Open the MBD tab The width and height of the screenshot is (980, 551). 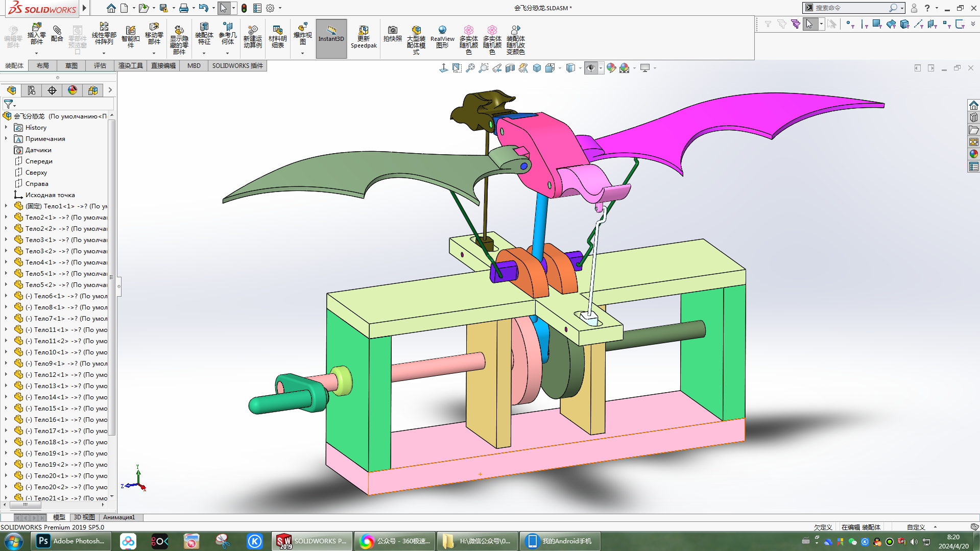[194, 65]
